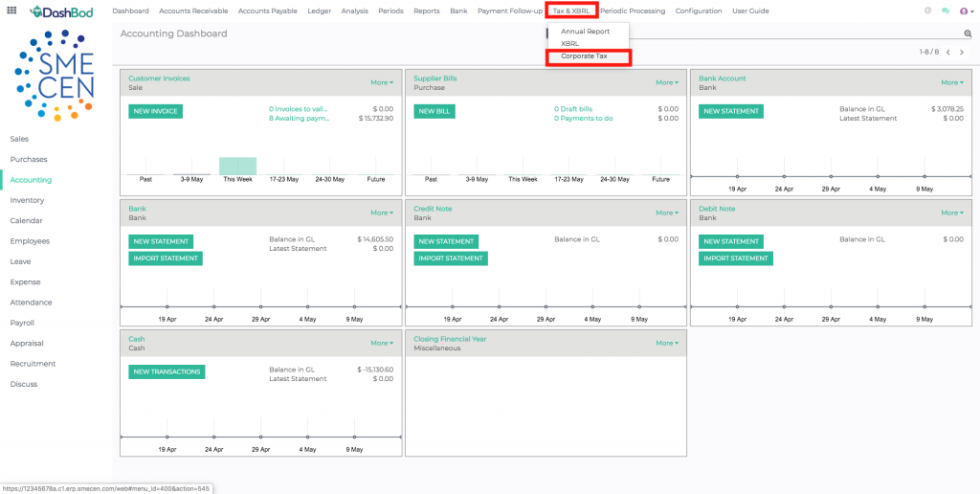
Task: Open Inventory in the left sidebar
Action: coord(27,200)
